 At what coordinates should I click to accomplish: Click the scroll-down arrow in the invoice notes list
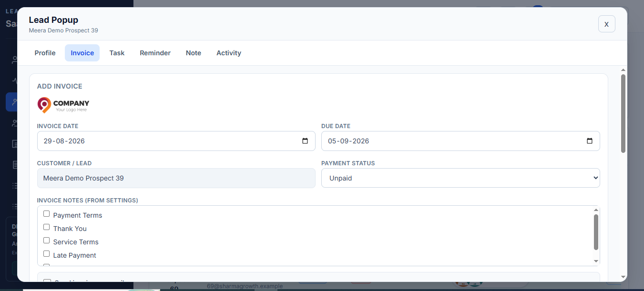pyautogui.click(x=596, y=261)
